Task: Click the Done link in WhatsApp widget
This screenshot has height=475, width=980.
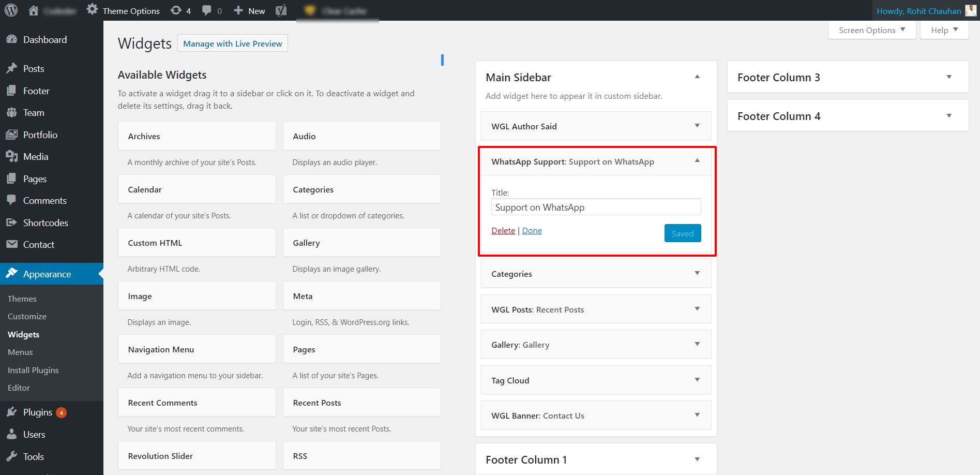Action: (x=532, y=230)
